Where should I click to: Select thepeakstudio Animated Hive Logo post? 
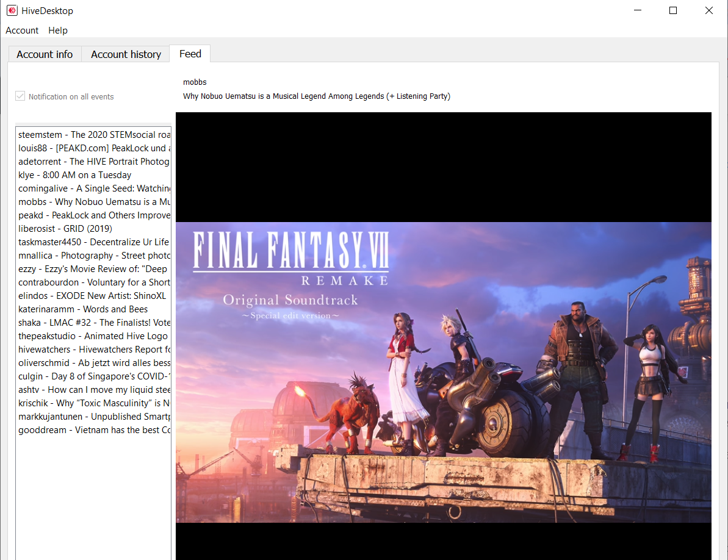[94, 336]
